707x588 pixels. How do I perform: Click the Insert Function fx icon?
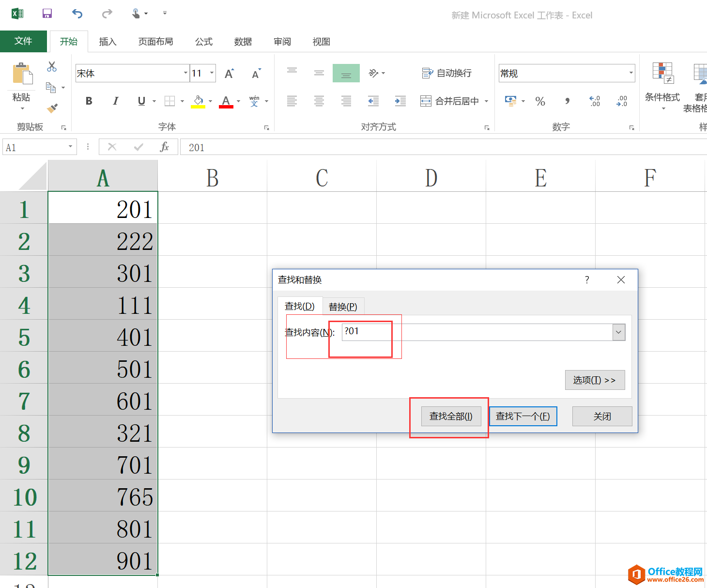click(164, 147)
